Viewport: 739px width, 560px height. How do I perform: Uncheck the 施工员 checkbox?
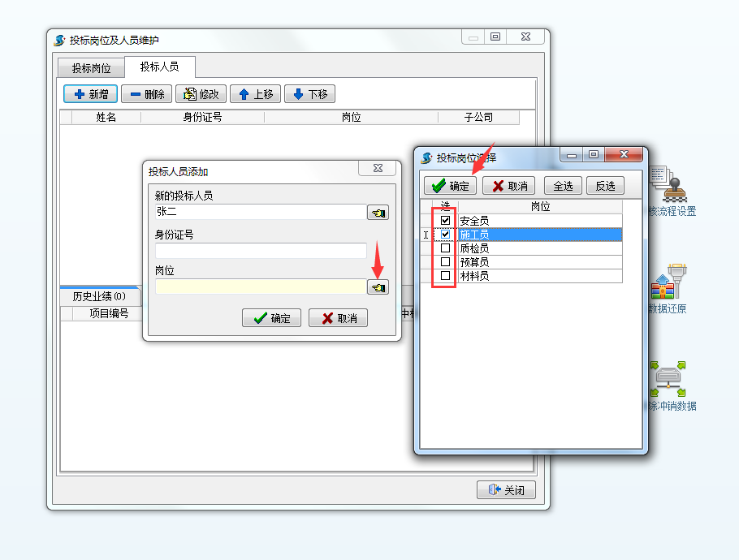pos(445,235)
